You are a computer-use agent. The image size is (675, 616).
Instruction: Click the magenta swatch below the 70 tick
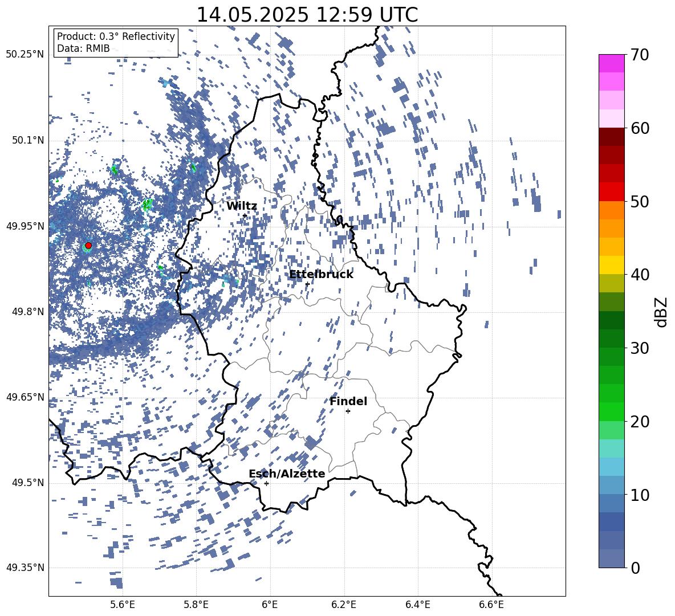(612, 63)
